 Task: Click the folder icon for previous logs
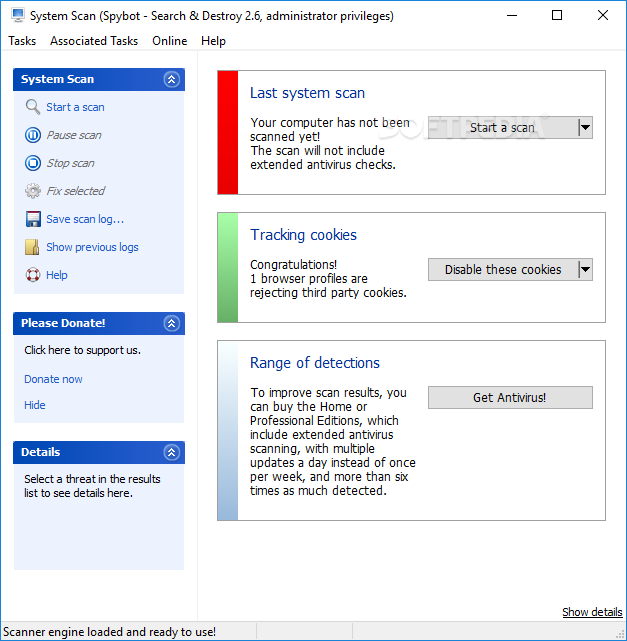[x=33, y=247]
